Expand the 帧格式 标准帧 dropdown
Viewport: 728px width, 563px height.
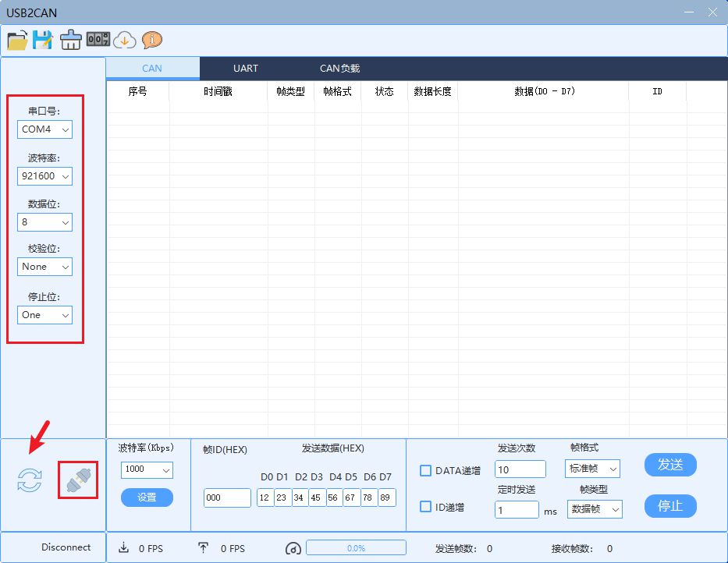pyautogui.click(x=592, y=469)
